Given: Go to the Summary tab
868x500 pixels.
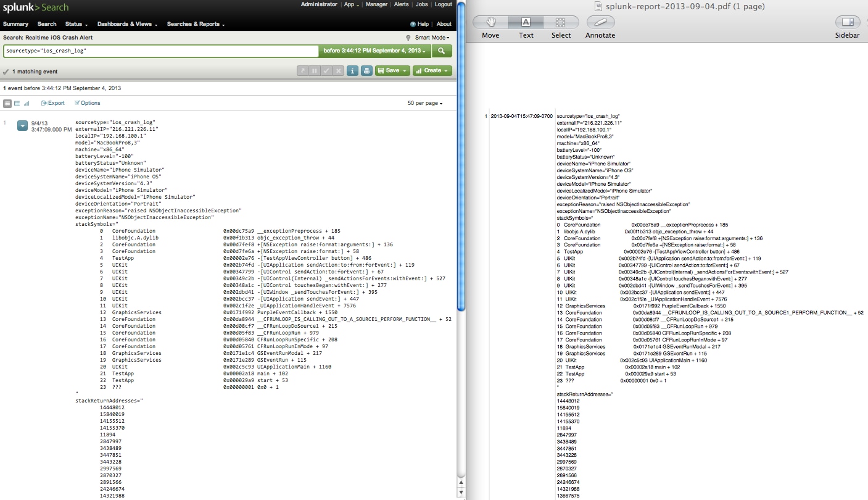Looking at the screenshot, I should pyautogui.click(x=16, y=24).
